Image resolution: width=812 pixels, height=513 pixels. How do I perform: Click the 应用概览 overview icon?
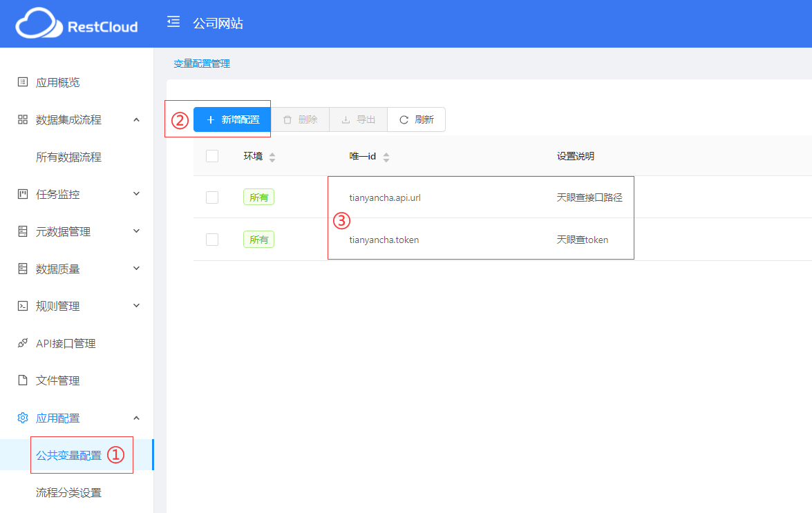(23, 82)
